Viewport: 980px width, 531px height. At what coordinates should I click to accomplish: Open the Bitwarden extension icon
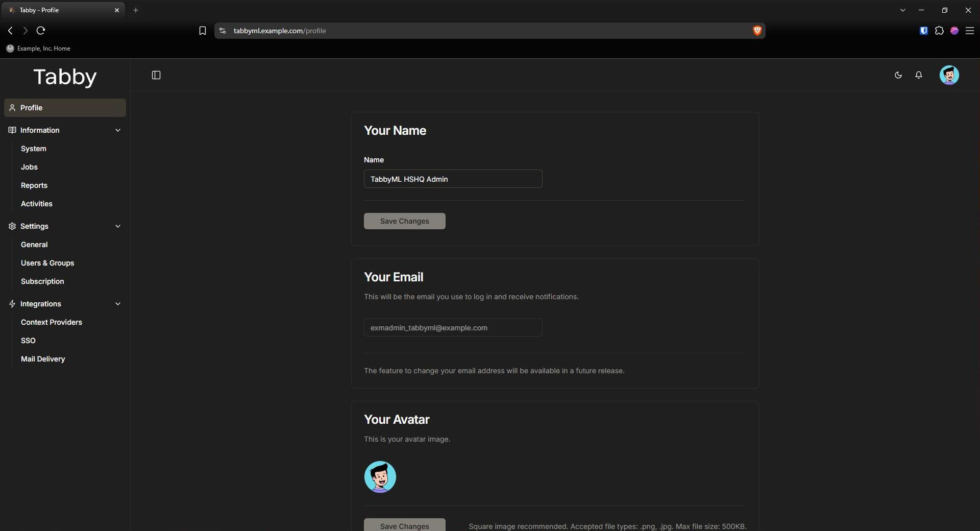click(x=924, y=31)
